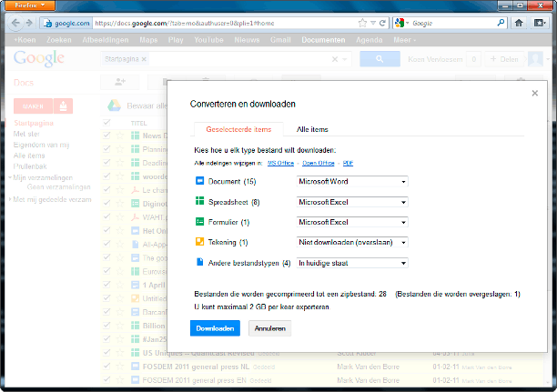The width and height of the screenshot is (557, 392).
Task: Select Eigendom van mij in the sidebar
Action: coord(41,145)
